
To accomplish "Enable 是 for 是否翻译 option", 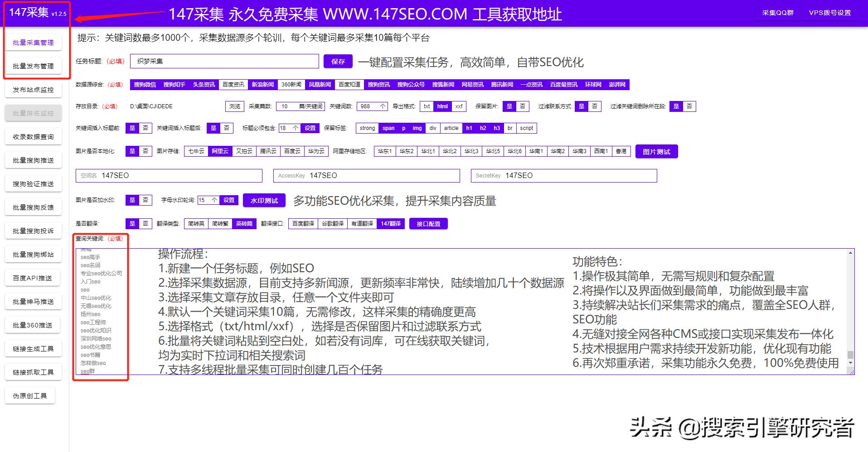I will tap(132, 223).
